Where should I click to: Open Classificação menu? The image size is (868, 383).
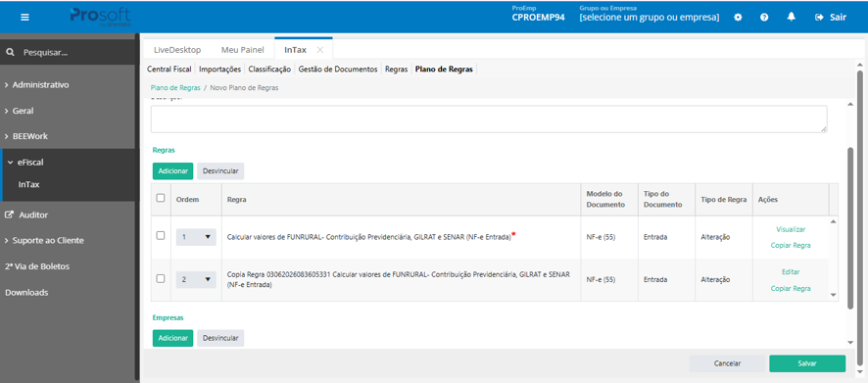[269, 70]
